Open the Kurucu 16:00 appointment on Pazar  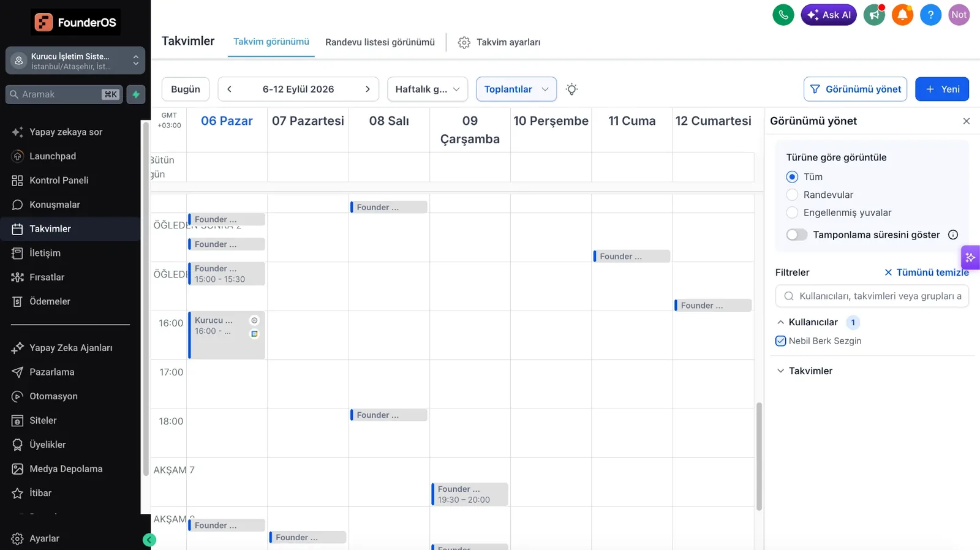click(227, 335)
